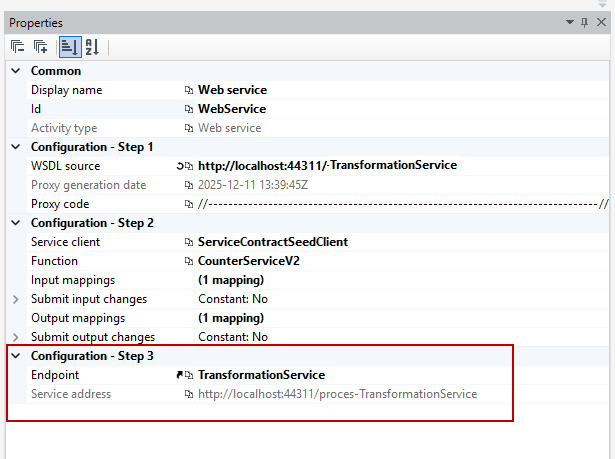Toggle the alphabetical A-Z sort button
The image size is (615, 459).
click(92, 47)
